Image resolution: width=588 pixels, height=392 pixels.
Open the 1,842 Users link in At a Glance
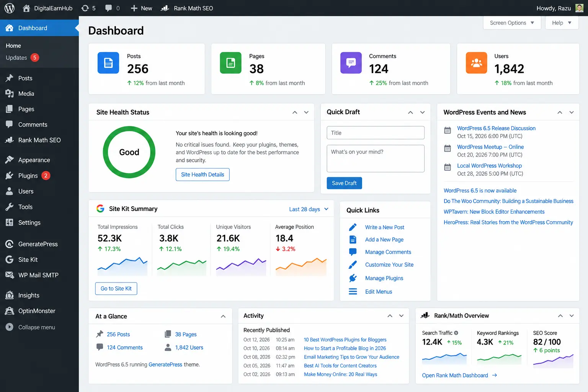[x=189, y=348]
